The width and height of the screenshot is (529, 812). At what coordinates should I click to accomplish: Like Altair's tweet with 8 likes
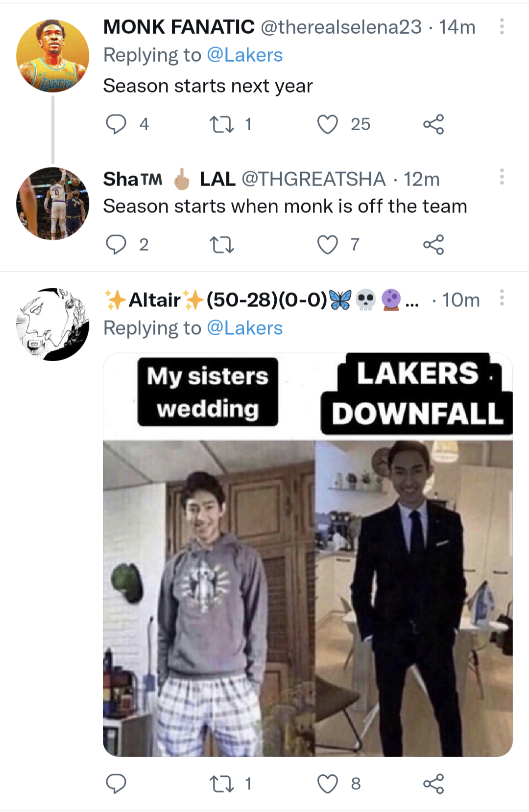(328, 784)
